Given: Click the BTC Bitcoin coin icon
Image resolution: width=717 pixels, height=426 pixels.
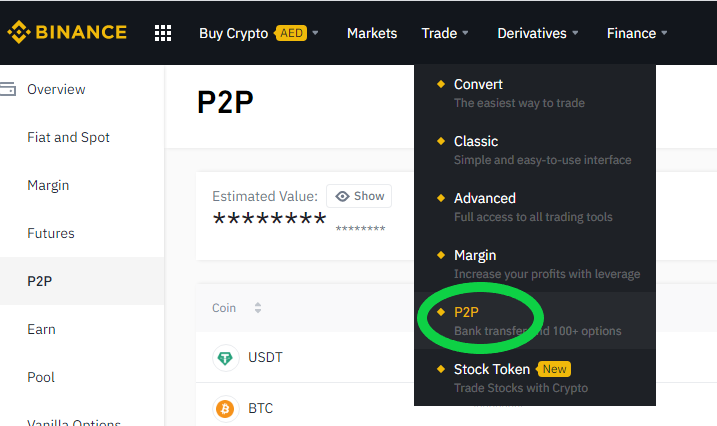Looking at the screenshot, I should click(225, 408).
